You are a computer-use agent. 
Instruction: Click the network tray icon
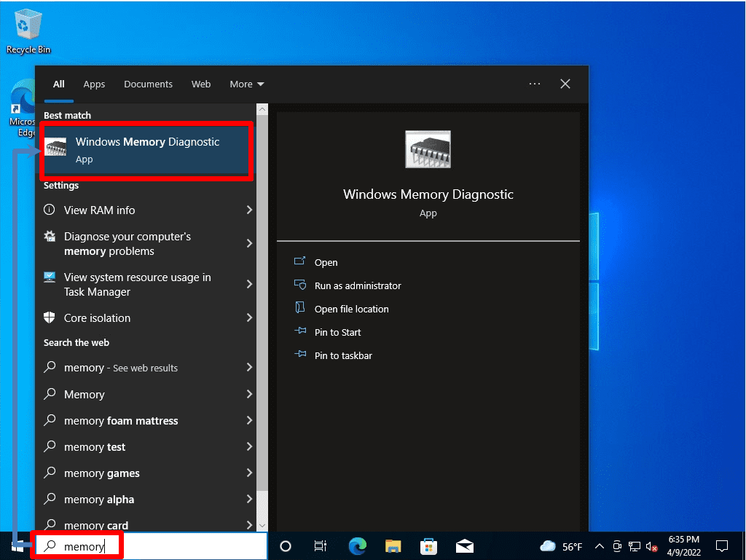click(x=635, y=547)
